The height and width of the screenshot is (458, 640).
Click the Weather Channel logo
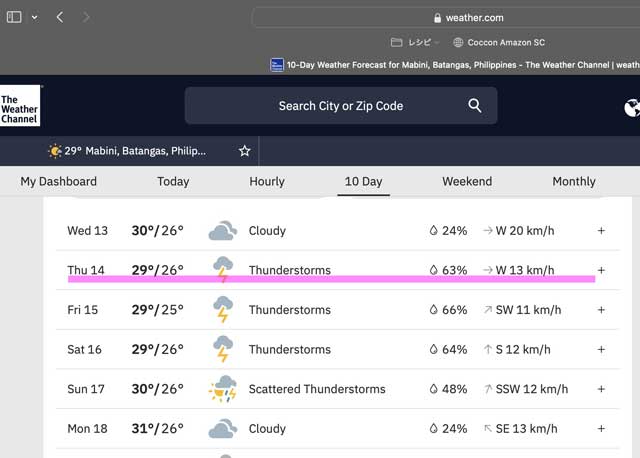(20, 106)
